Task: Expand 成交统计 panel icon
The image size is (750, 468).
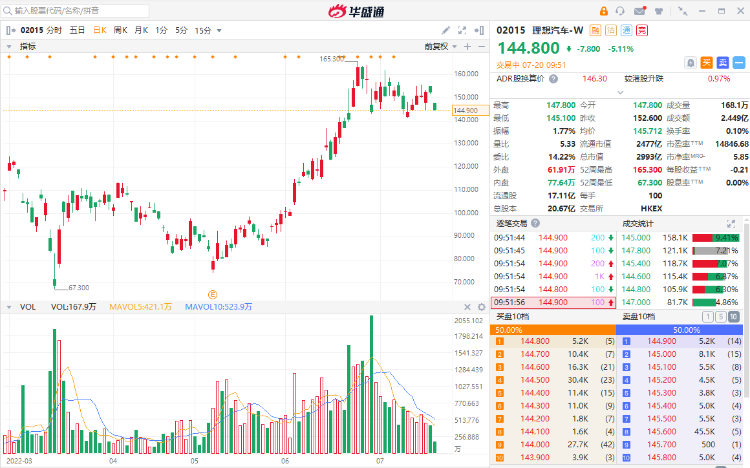Action: click(730, 223)
